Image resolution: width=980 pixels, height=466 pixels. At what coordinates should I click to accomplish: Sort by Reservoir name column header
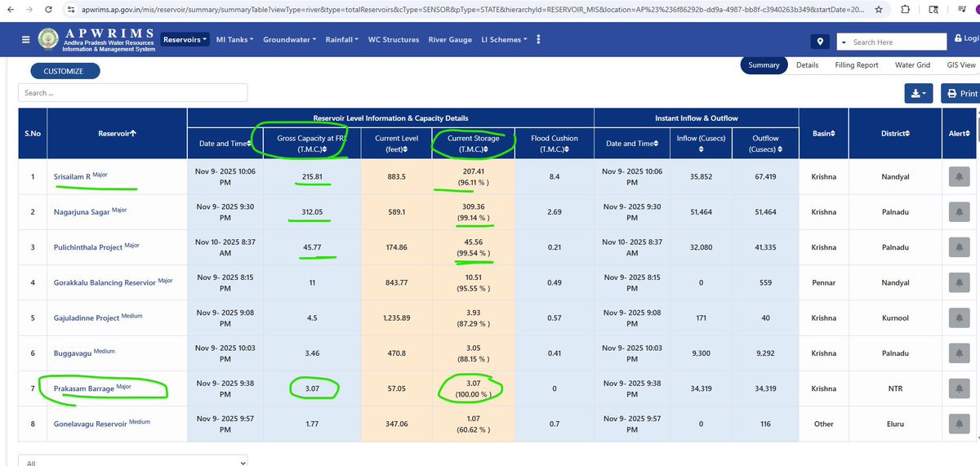[x=117, y=132]
